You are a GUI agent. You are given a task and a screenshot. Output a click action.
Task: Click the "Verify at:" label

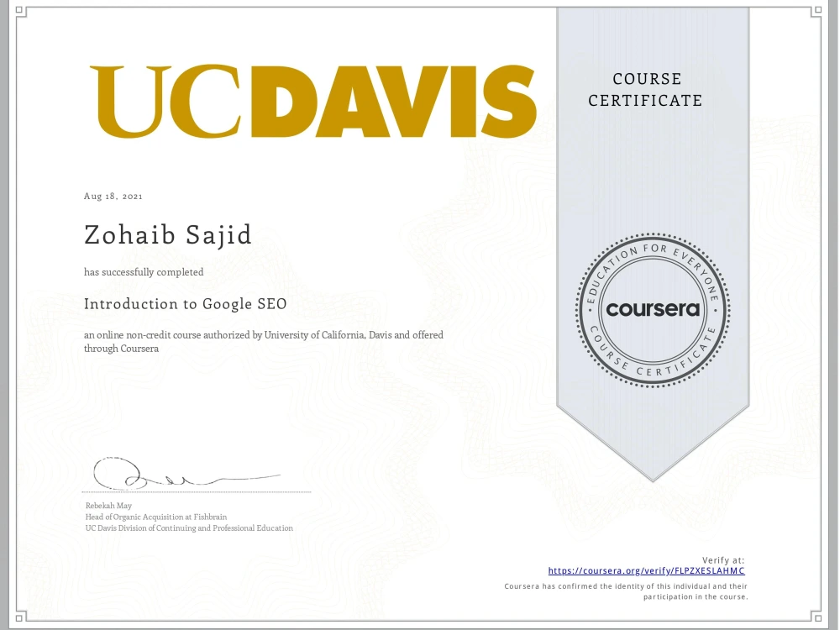[723, 560]
